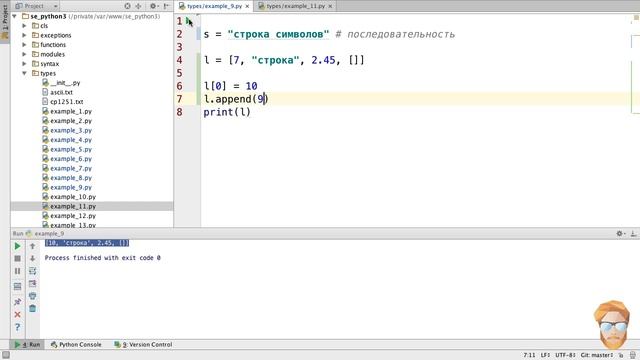This screenshot has height=360, width=640.
Task: Click line 8 print(l) in editor
Action: (x=227, y=112)
